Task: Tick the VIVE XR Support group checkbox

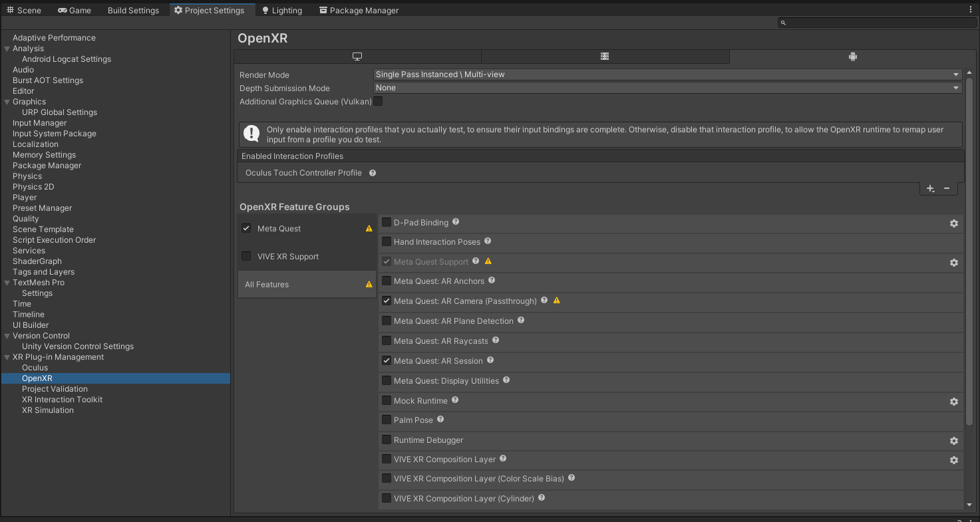Action: pos(246,256)
